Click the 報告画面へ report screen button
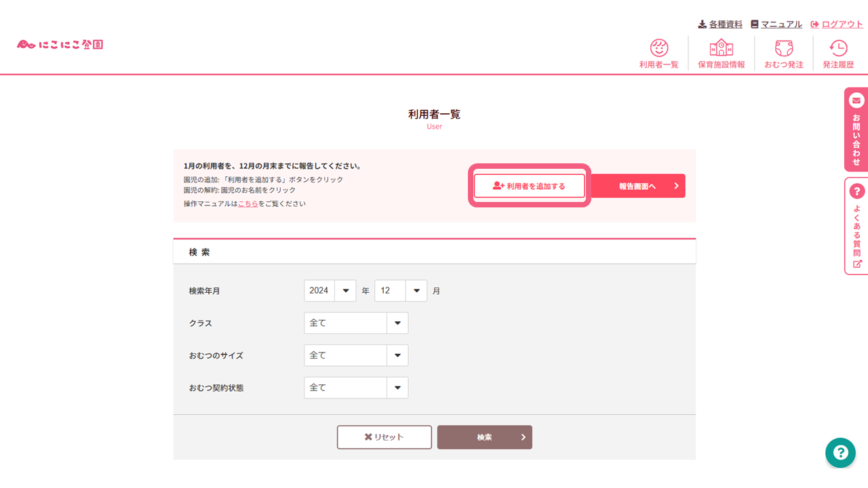The height and width of the screenshot is (488, 868). [x=637, y=185]
